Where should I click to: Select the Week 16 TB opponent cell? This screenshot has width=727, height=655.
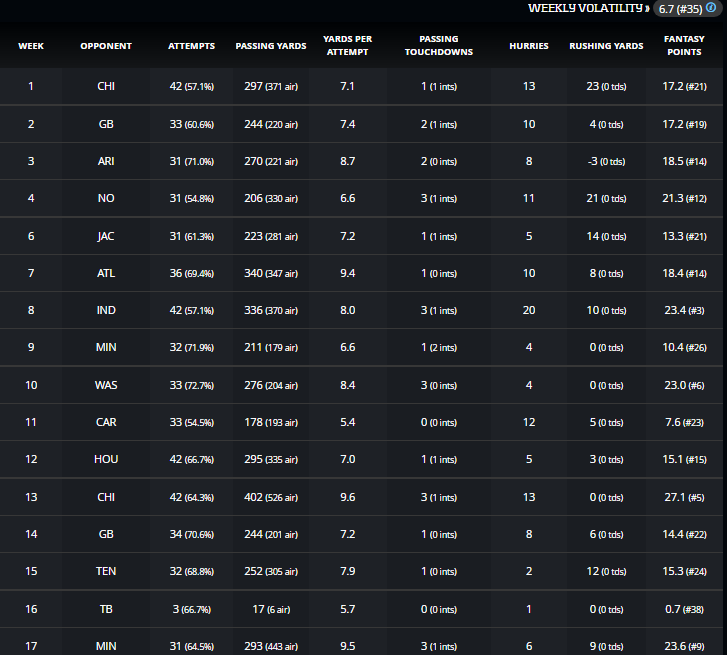105,609
